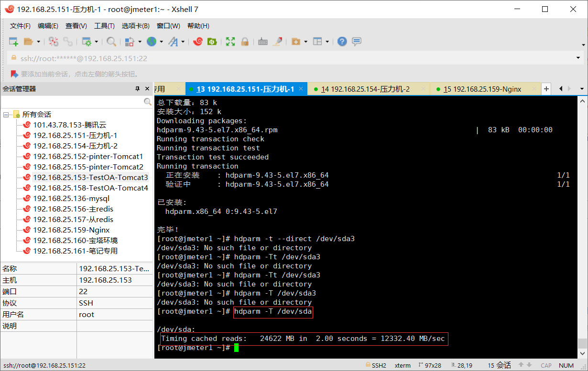588x371 pixels.
Task: Close the 会话管理器 panel
Action: (x=147, y=89)
